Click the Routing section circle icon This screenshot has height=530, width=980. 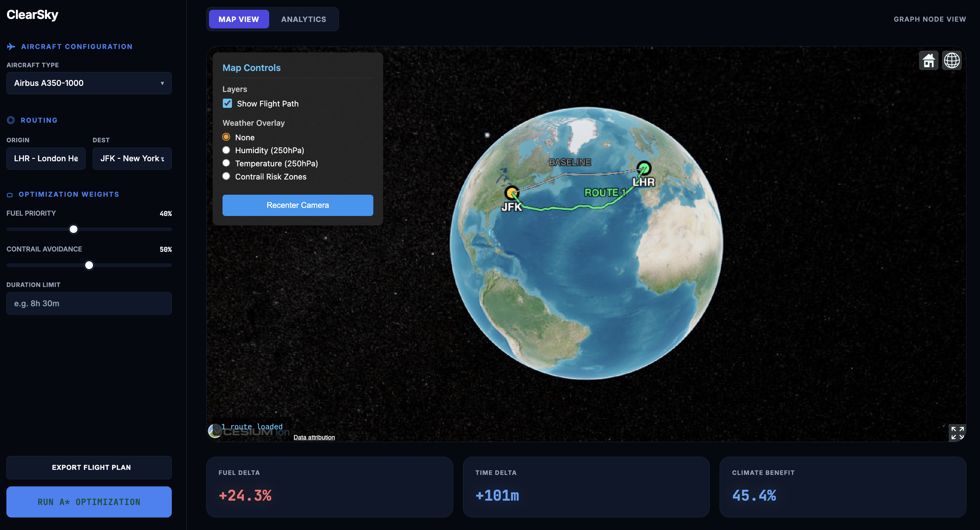[11, 120]
